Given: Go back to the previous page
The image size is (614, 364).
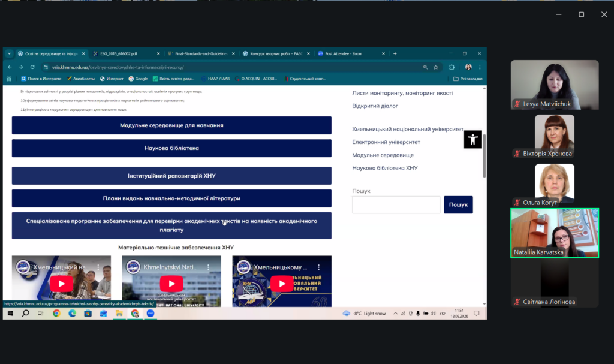Looking at the screenshot, I should point(10,67).
